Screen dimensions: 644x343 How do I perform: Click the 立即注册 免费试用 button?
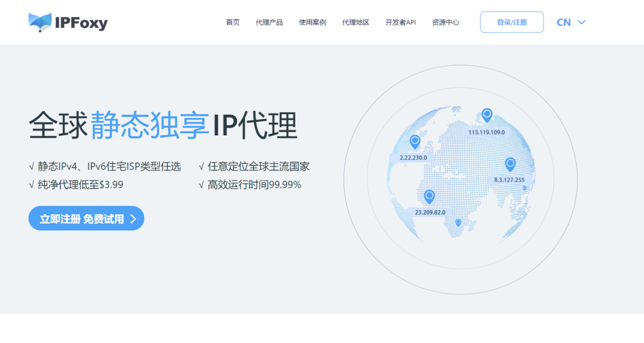[86, 218]
